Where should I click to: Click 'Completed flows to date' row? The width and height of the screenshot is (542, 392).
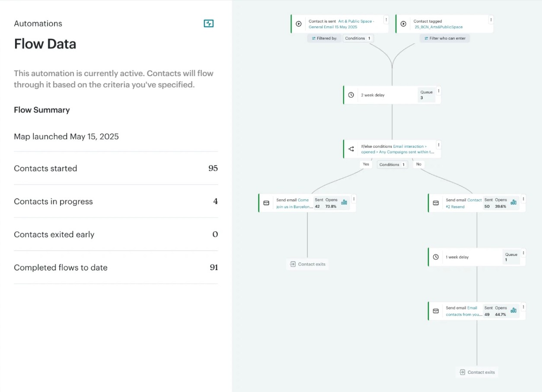[116, 268]
